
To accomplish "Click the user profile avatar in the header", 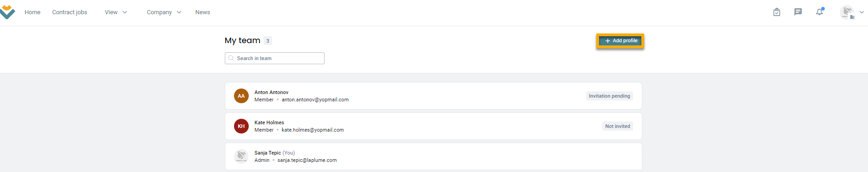I will pos(847,12).
